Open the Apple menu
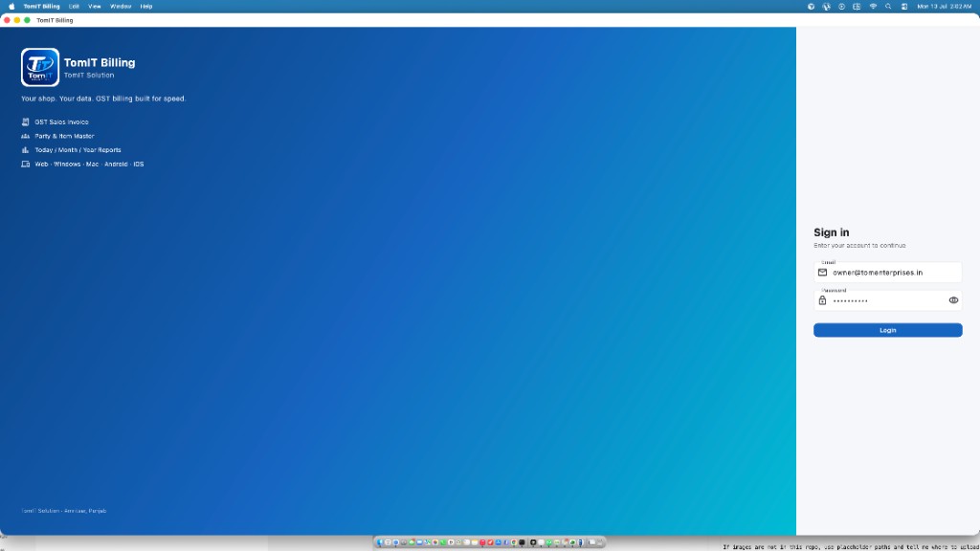The width and height of the screenshot is (980, 551). [11, 7]
